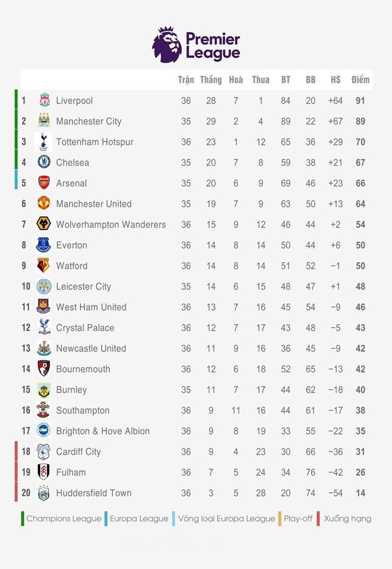This screenshot has height=569, width=392.
Task: Click the Watford club crest
Action: pyautogui.click(x=44, y=265)
